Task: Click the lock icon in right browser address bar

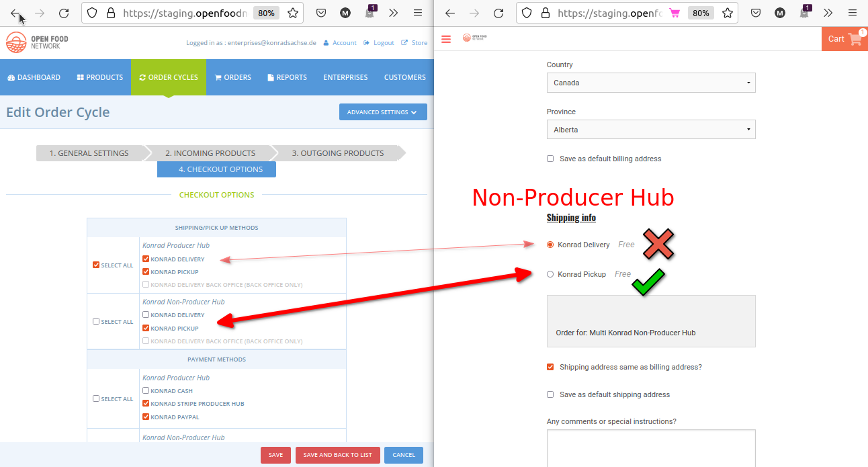Action: pyautogui.click(x=546, y=13)
